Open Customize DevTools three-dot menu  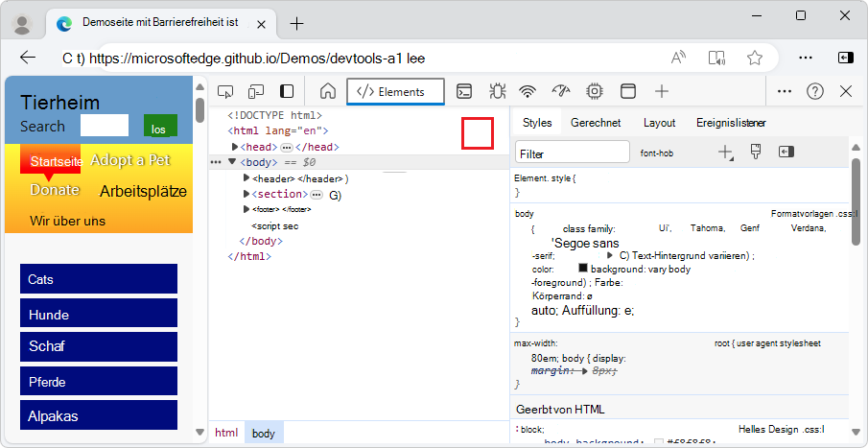pyautogui.click(x=785, y=91)
